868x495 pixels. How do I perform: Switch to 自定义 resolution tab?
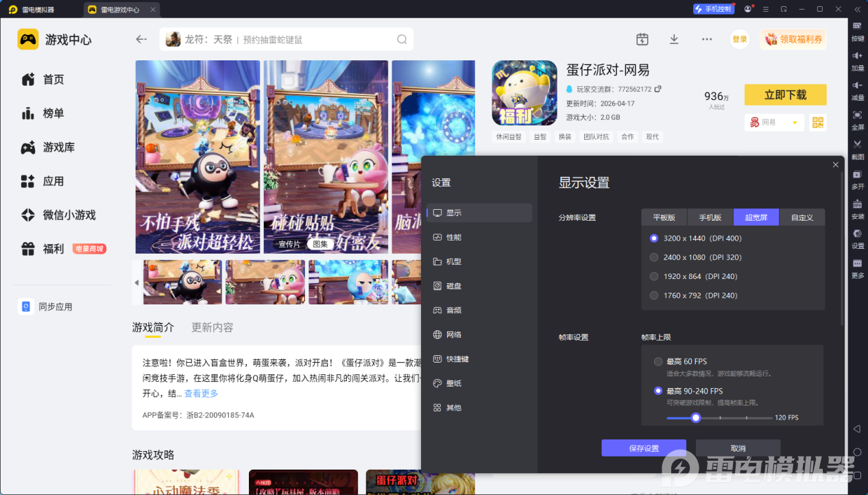click(x=802, y=217)
